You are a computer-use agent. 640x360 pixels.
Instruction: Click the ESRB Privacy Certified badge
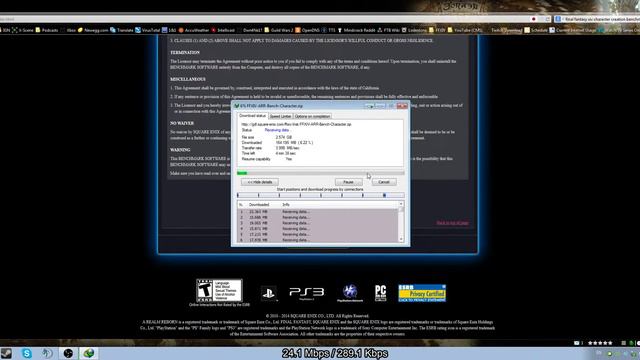tap(422, 293)
